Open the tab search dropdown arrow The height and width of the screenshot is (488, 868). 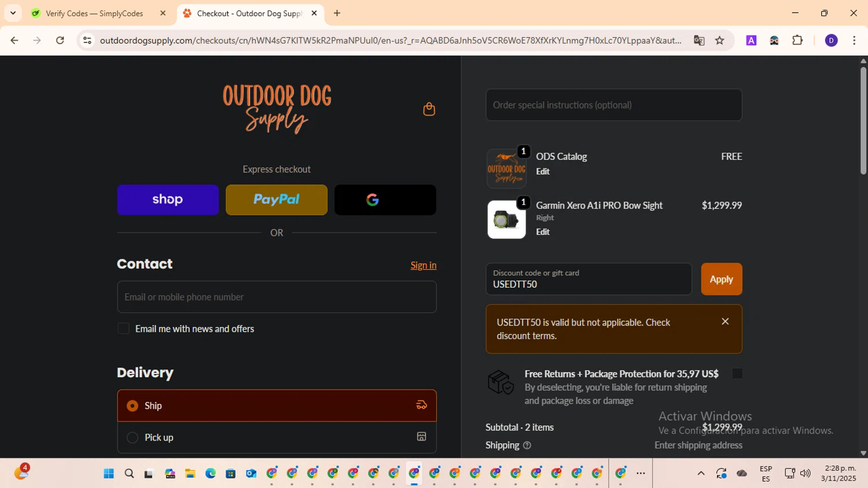13,13
